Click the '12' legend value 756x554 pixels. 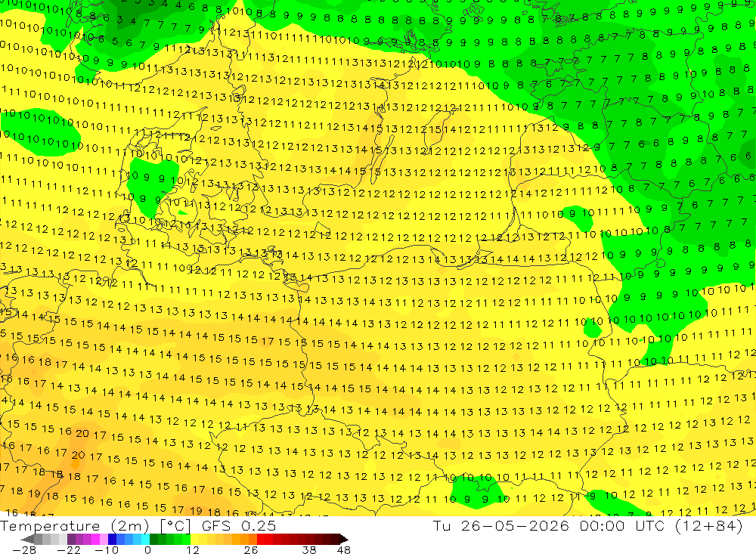click(x=192, y=549)
